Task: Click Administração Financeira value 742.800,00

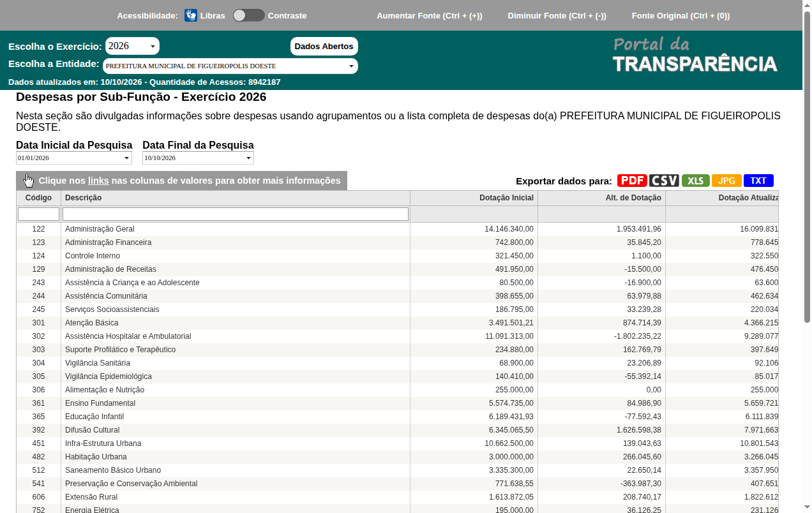Action: tap(514, 242)
